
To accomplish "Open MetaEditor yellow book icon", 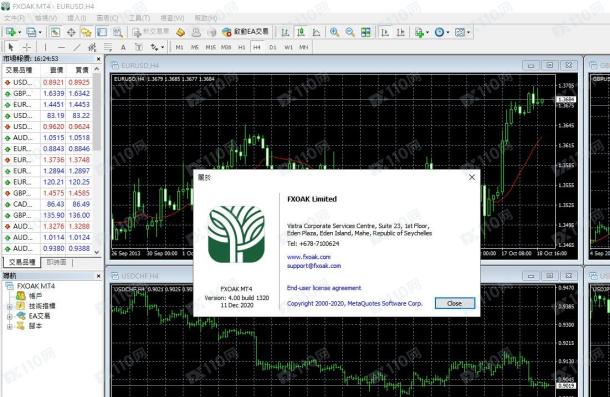I will (x=180, y=32).
